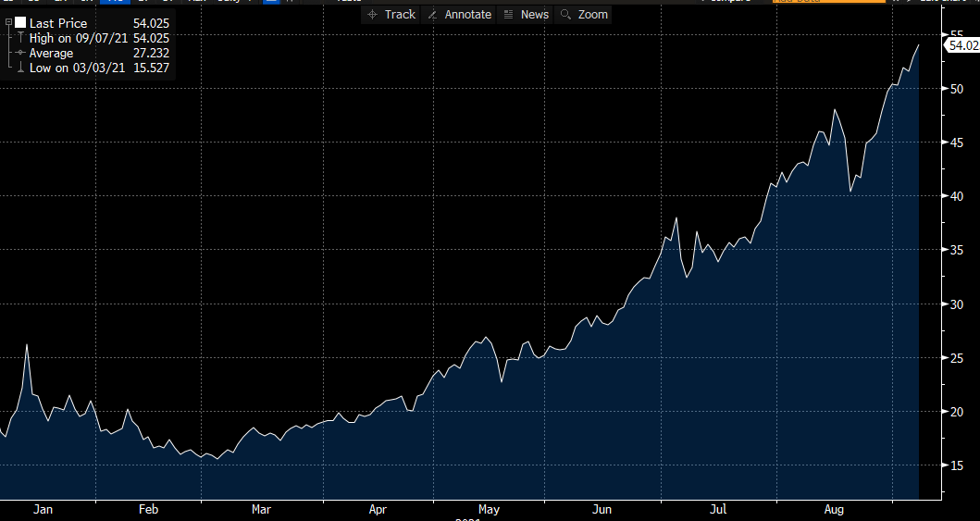Click the 54.02 last price tag
The width and height of the screenshot is (980, 521).
point(962,44)
